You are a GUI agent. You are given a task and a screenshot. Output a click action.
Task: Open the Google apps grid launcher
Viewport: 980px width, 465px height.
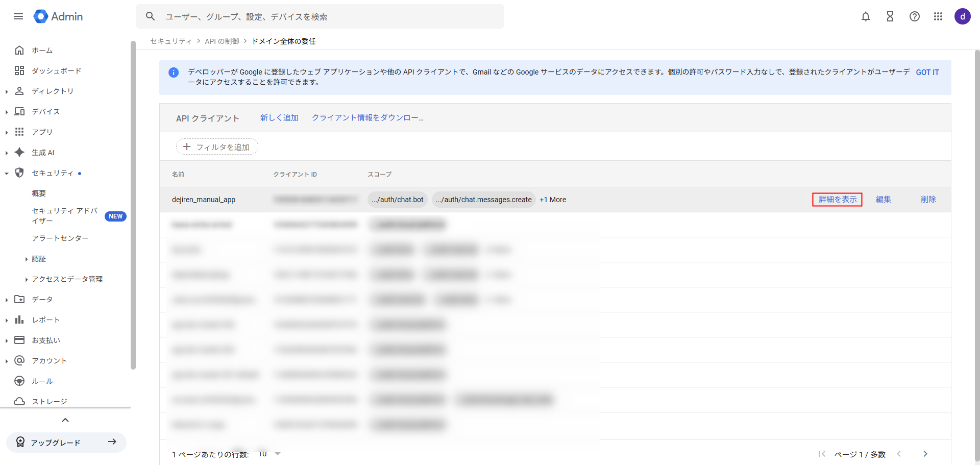tap(938, 16)
